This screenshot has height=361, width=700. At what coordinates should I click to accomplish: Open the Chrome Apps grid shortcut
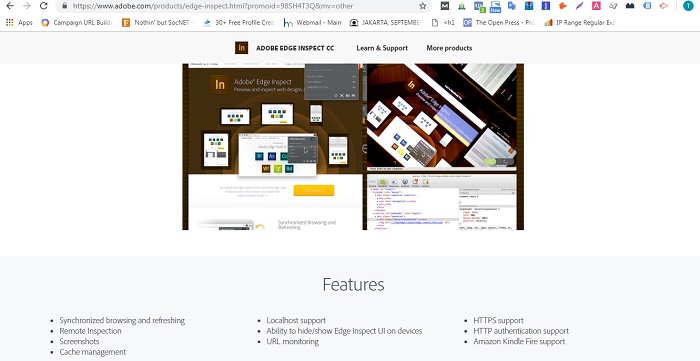[x=19, y=23]
